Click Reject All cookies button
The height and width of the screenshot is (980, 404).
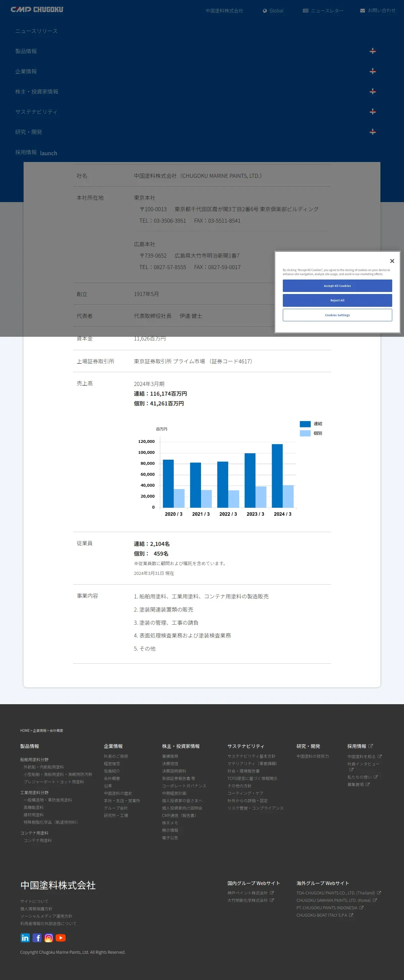(x=337, y=300)
